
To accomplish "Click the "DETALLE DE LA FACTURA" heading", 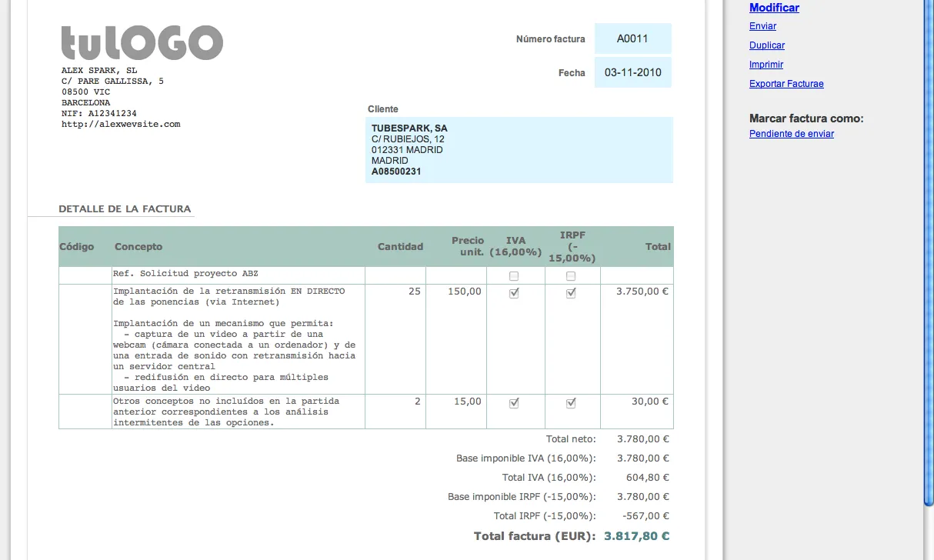I will point(124,208).
